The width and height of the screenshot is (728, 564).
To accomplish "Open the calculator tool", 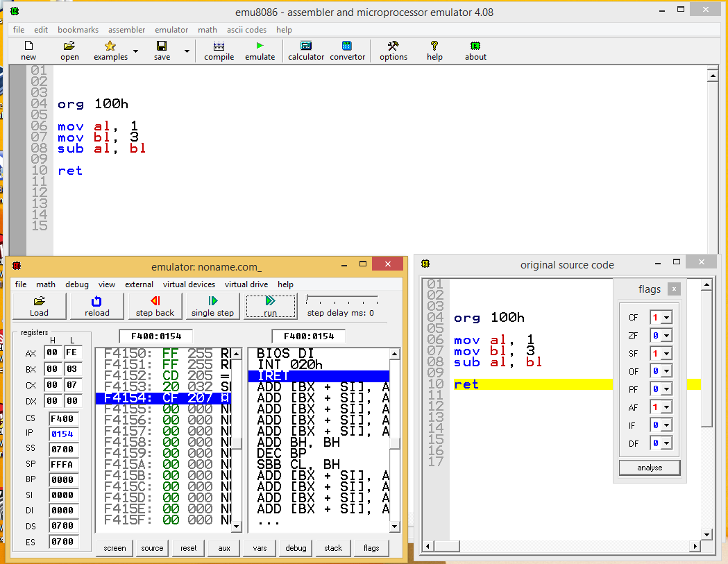I will (x=306, y=51).
